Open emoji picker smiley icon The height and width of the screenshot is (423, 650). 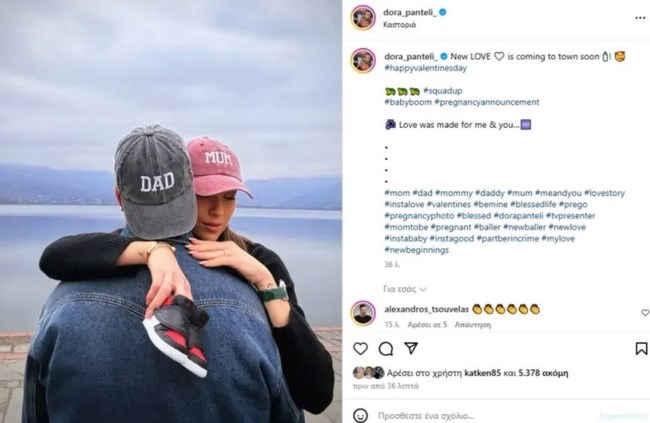[360, 415]
